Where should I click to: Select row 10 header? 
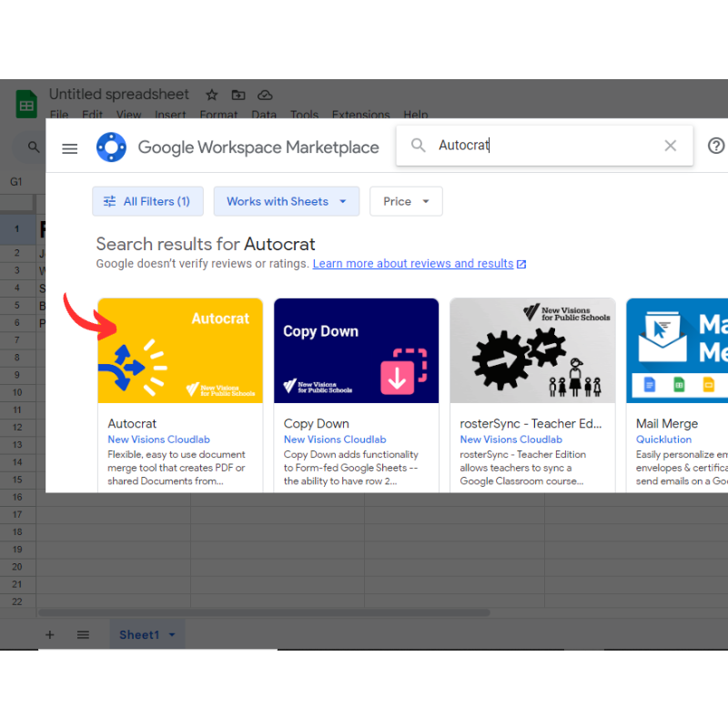[17, 392]
